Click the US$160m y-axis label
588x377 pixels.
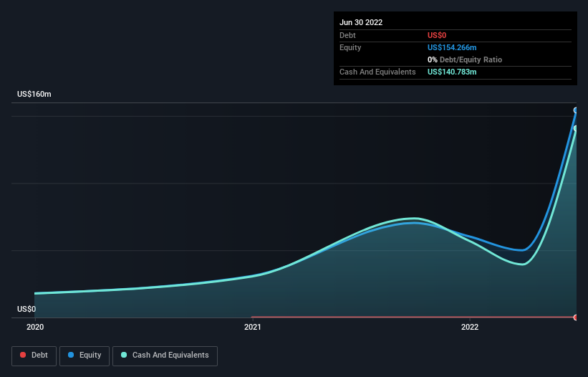[x=34, y=95]
